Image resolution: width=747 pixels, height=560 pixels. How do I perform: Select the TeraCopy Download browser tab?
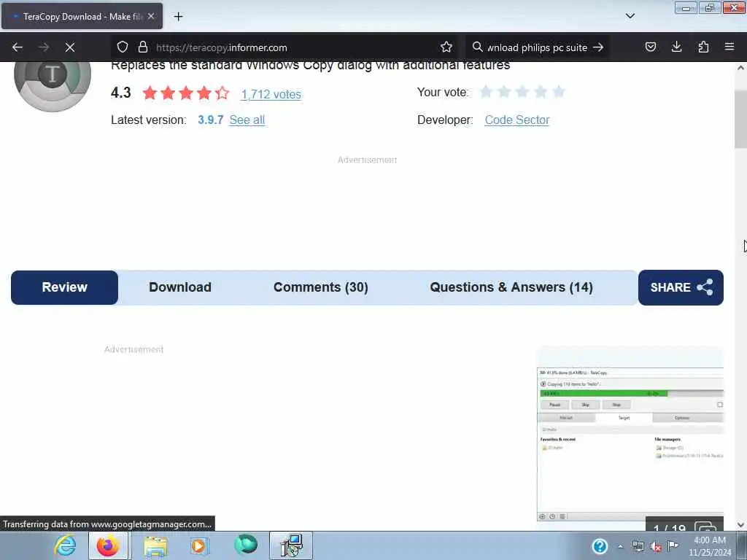click(82, 16)
